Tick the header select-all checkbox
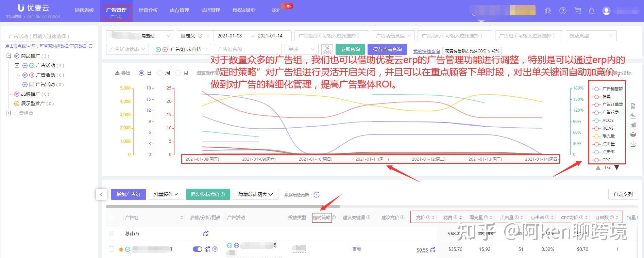Viewport: 644px width, 258px height. pyautogui.click(x=112, y=217)
